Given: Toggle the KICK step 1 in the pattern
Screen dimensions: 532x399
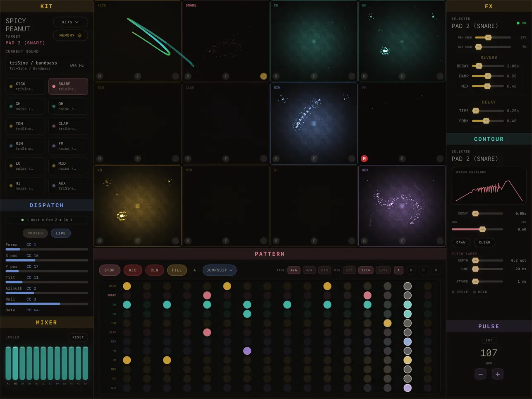Looking at the screenshot, I should click(x=127, y=286).
